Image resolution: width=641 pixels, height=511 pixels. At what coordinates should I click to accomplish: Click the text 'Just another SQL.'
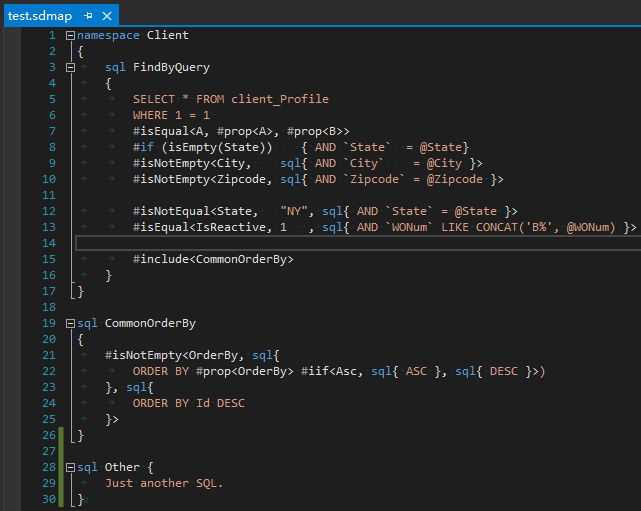164,484
